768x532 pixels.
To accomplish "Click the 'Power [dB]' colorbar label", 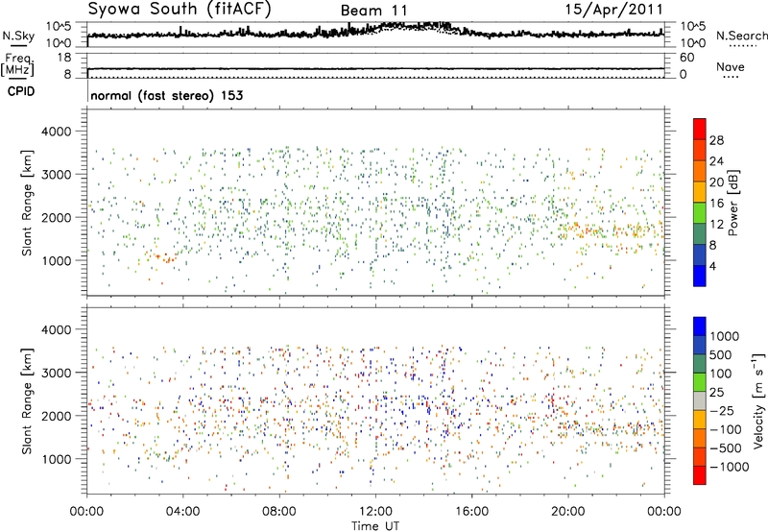I will [x=732, y=203].
